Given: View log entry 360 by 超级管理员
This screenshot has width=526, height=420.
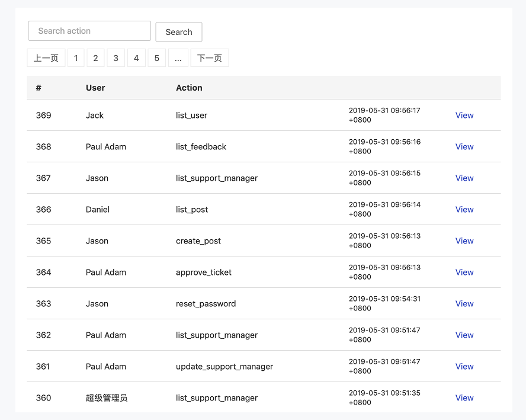Looking at the screenshot, I should click(464, 397).
